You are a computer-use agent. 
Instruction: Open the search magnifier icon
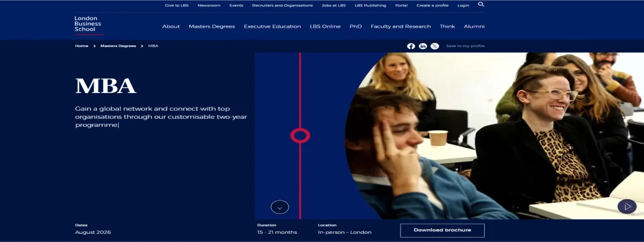(x=481, y=4)
